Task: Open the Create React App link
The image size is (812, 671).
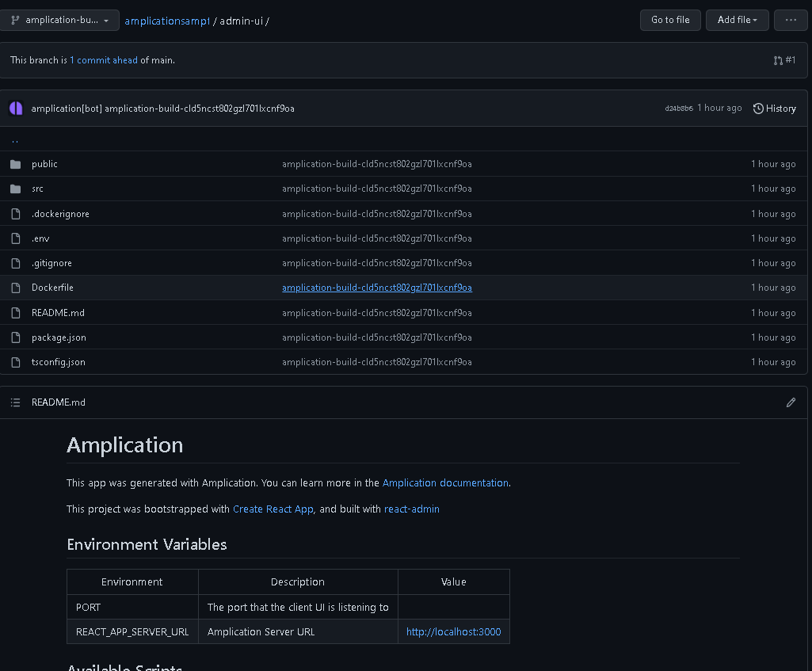Action: click(273, 509)
